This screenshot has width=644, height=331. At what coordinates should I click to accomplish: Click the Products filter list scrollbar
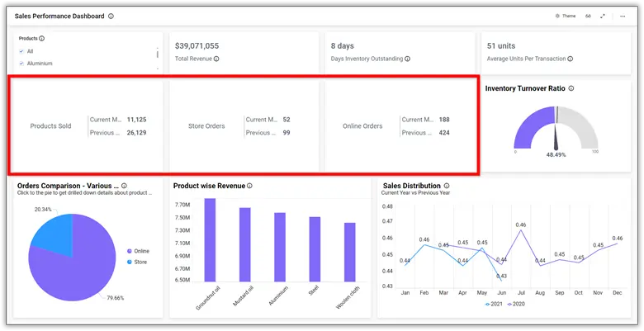point(157,54)
